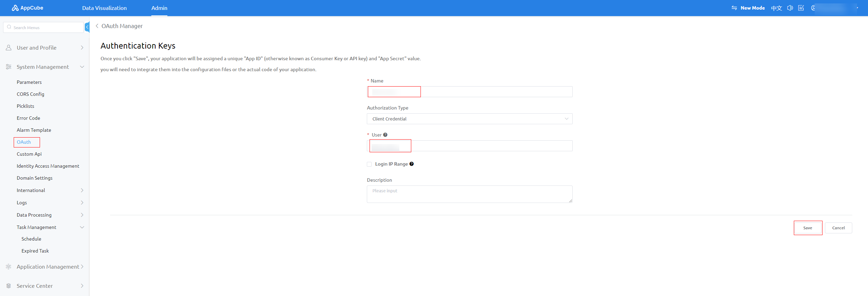Switch to Admin tab
Screen dimensions: 868x296
(x=159, y=8)
